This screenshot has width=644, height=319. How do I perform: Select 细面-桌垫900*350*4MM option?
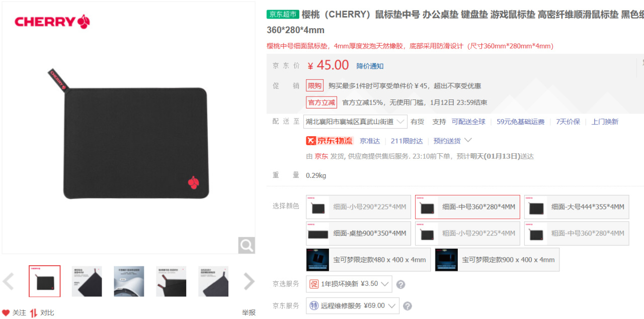(x=358, y=234)
